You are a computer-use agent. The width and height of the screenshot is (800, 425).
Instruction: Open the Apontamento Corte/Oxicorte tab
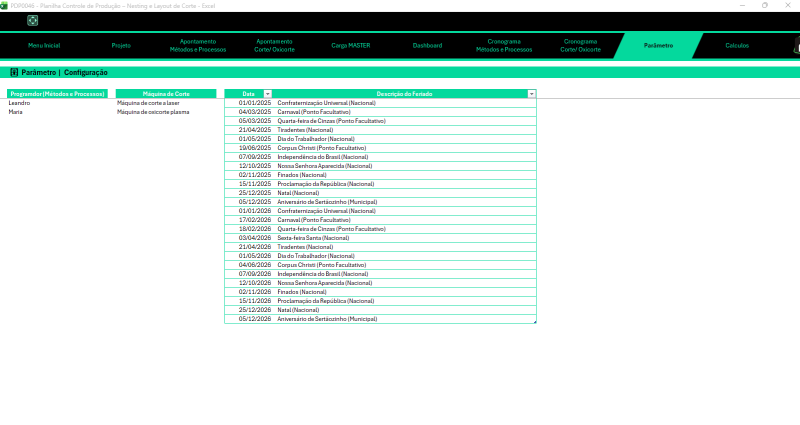(273, 46)
